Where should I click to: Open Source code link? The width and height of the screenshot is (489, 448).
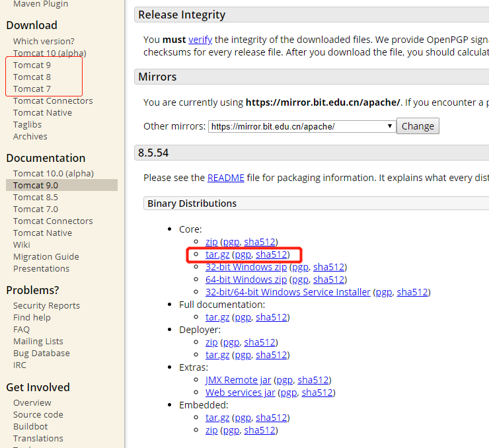point(38,415)
